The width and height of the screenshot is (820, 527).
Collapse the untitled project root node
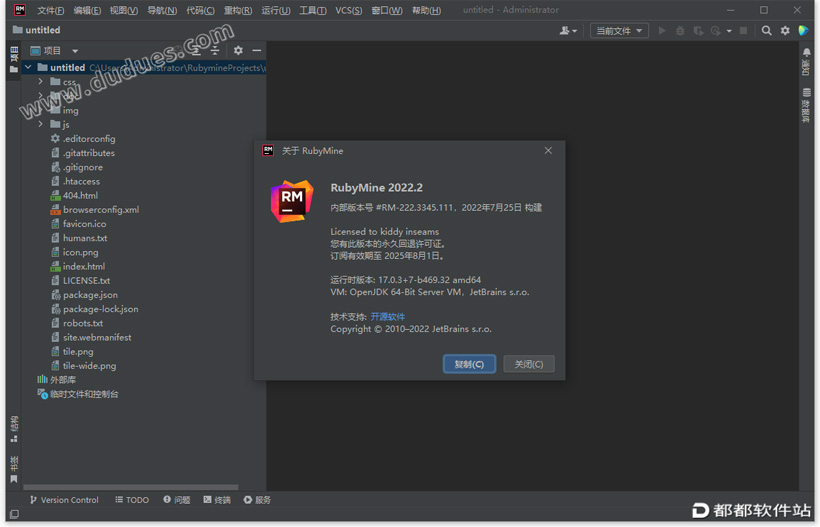[x=28, y=67]
